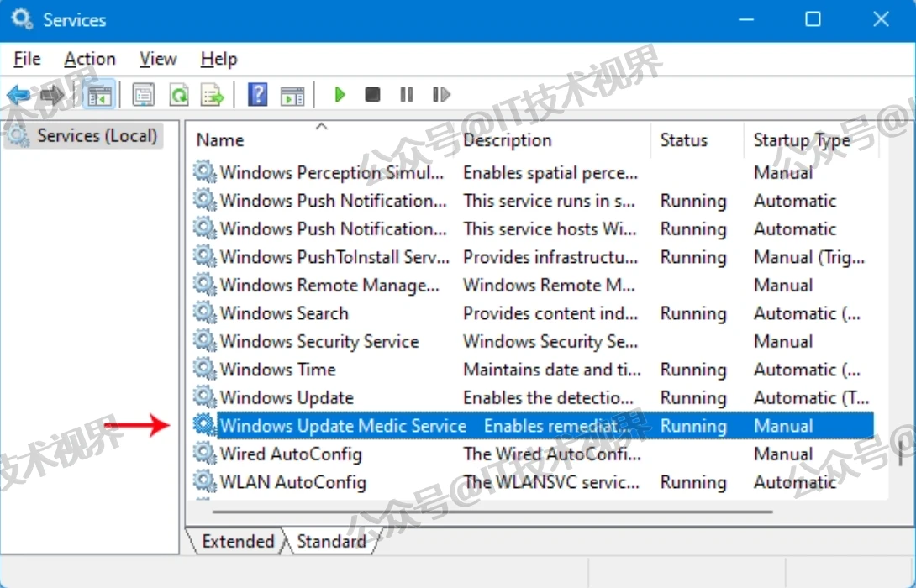Select Windows Perception Simul... service
The height and width of the screenshot is (588, 916).
pos(331,173)
